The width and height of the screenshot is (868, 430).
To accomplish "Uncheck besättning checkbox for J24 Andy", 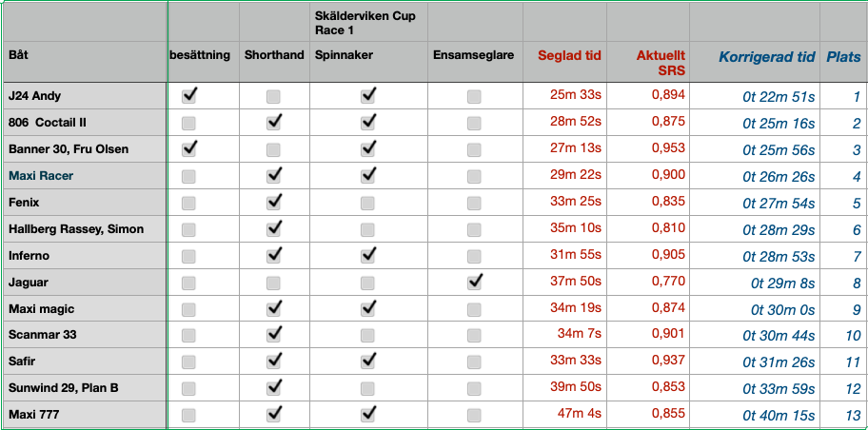I will (188, 95).
